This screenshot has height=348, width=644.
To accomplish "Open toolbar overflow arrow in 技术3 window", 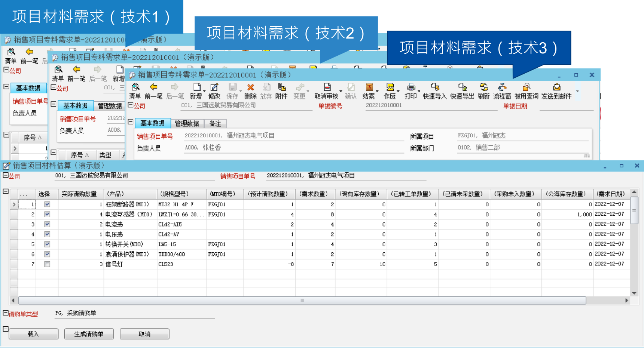I will [577, 91].
